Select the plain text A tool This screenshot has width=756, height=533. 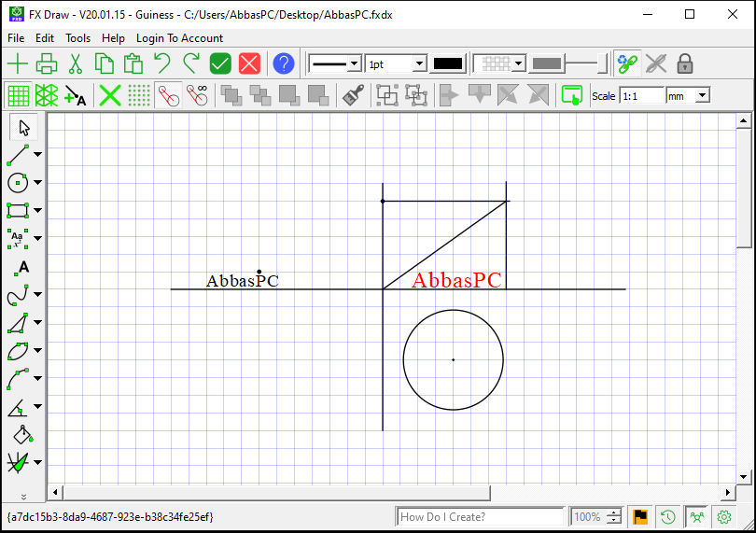[x=21, y=267]
